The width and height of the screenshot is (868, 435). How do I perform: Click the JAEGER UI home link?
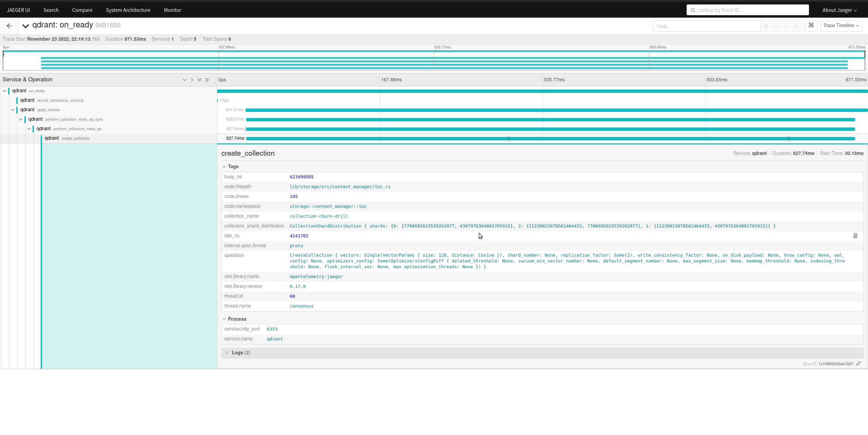(x=18, y=9)
